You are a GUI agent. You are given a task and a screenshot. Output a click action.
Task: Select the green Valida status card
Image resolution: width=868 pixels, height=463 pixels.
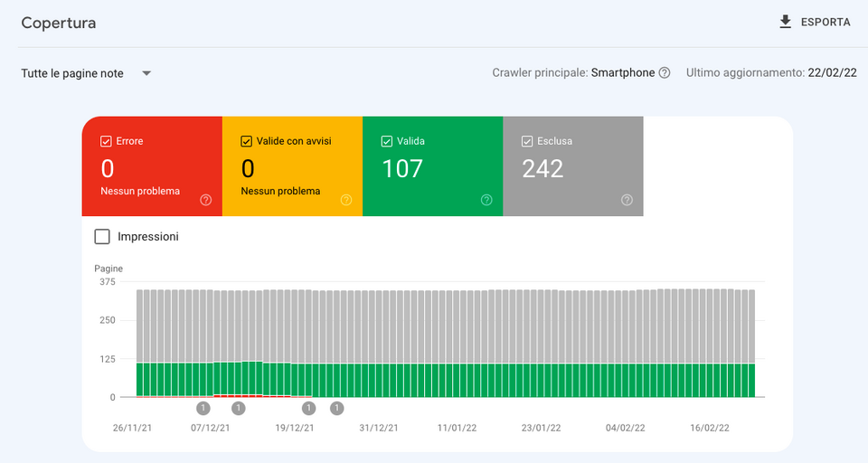pyautogui.click(x=432, y=167)
